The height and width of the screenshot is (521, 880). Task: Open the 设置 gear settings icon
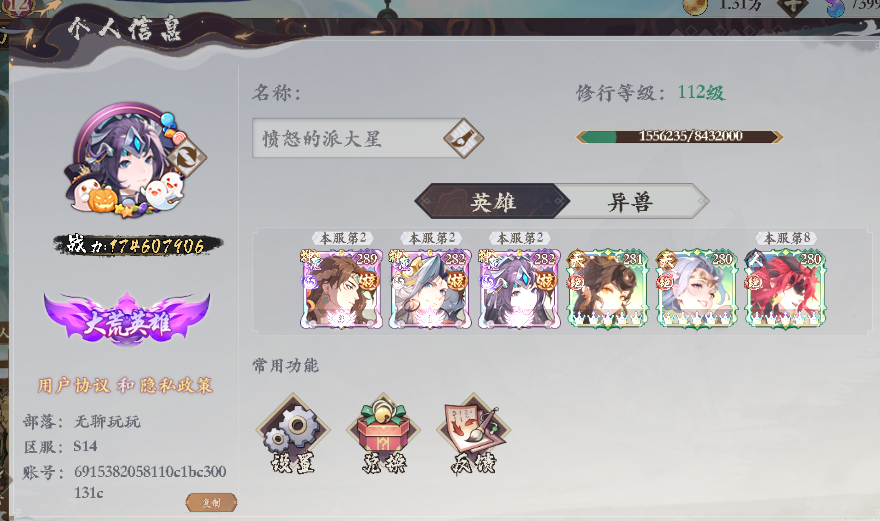(x=293, y=433)
